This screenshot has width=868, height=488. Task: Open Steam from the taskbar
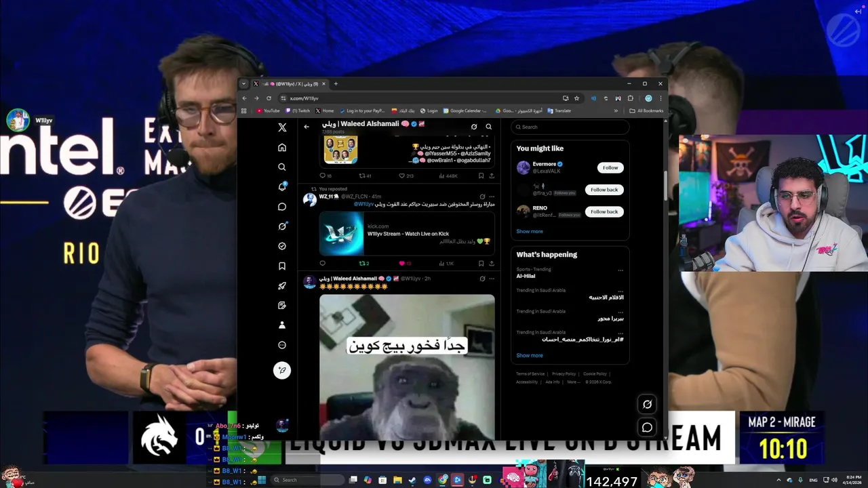(412, 480)
